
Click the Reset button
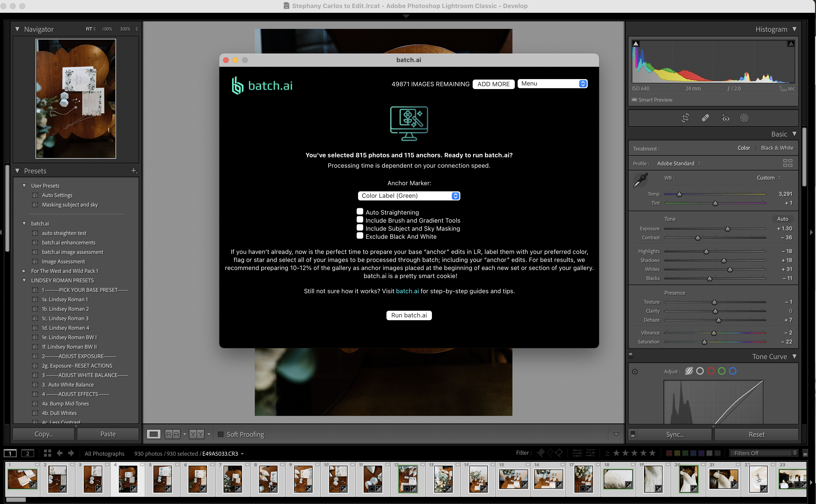click(756, 434)
